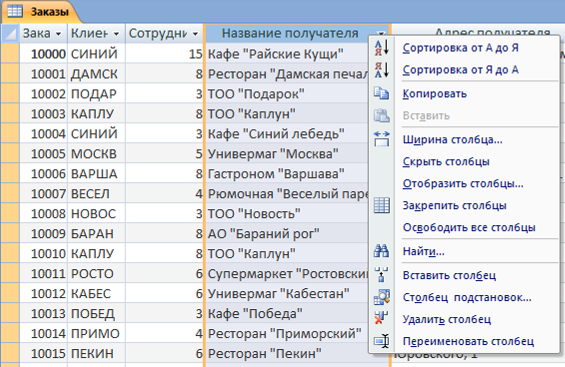Select Найти... menu item
The width and height of the screenshot is (565, 367).
423,251
